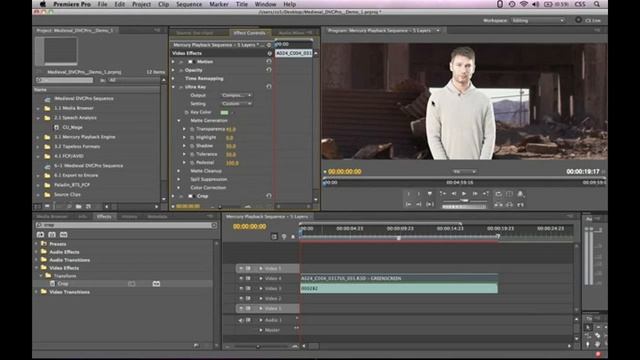Step forward one frame in Program monitor

point(475,193)
